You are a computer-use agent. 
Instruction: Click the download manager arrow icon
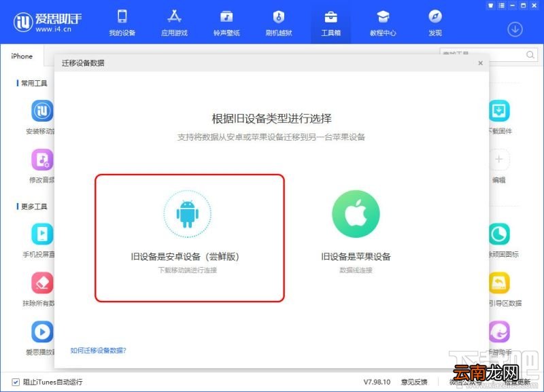[x=515, y=29]
